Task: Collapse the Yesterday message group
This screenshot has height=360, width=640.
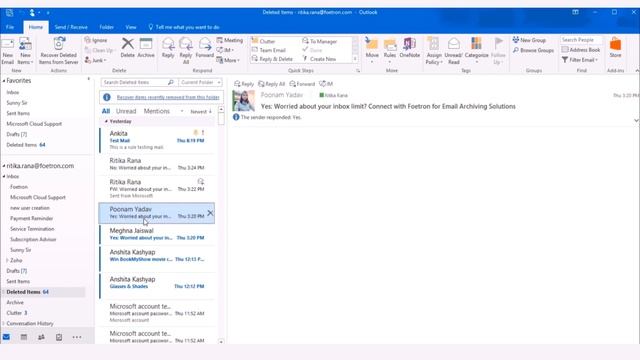Action: pyautogui.click(x=106, y=121)
